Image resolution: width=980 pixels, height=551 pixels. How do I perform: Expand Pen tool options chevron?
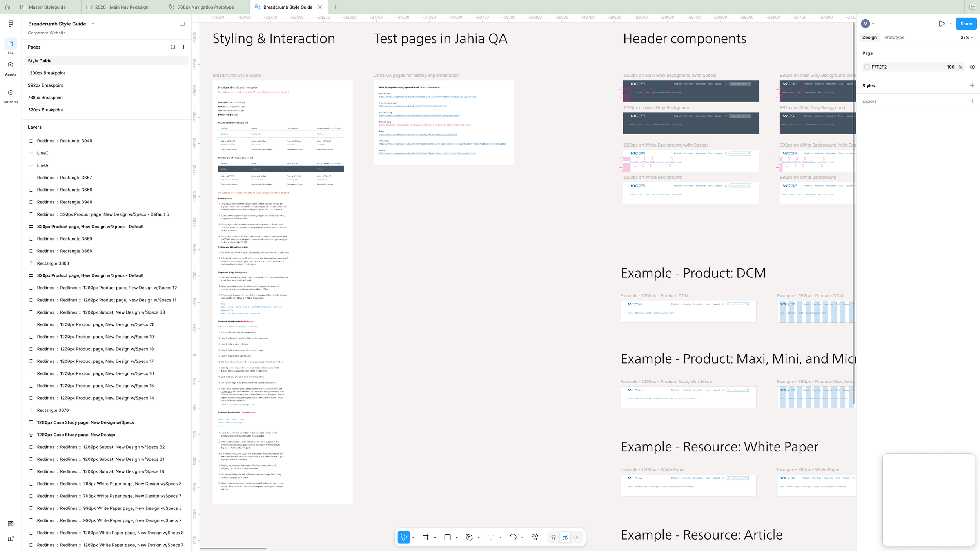(x=479, y=538)
